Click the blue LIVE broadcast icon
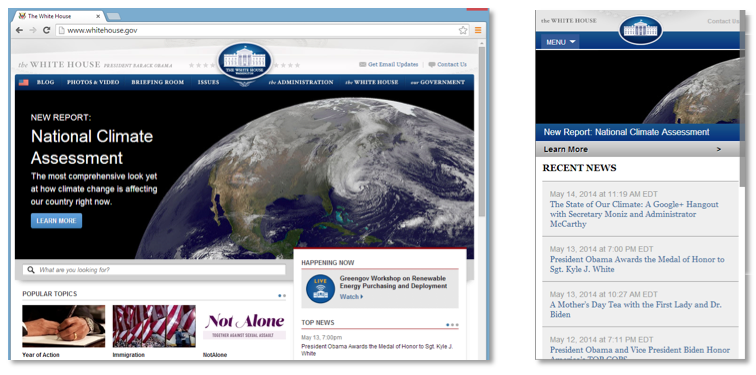 (320, 289)
